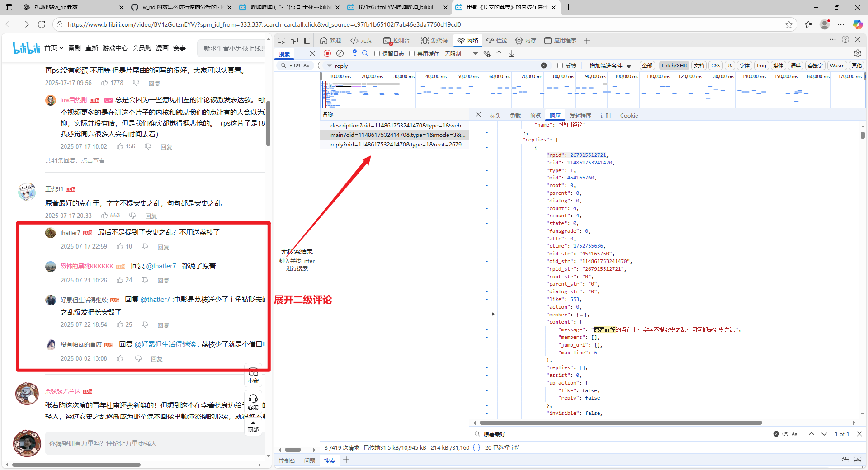Open the 游戏中心 link in Bilibili nav
The image size is (868, 470).
click(x=115, y=48)
